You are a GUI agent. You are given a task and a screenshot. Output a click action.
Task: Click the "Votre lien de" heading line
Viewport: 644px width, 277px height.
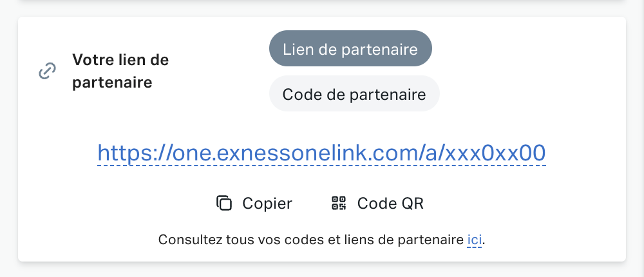pos(120,60)
